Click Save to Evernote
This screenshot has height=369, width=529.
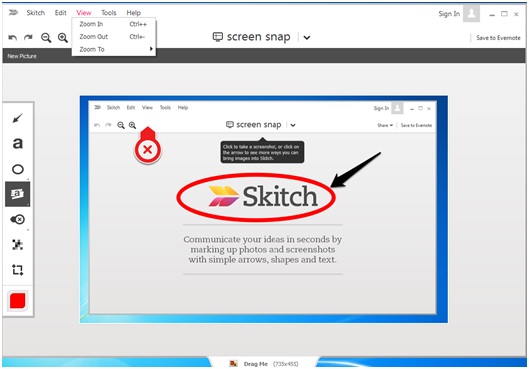[x=498, y=38]
